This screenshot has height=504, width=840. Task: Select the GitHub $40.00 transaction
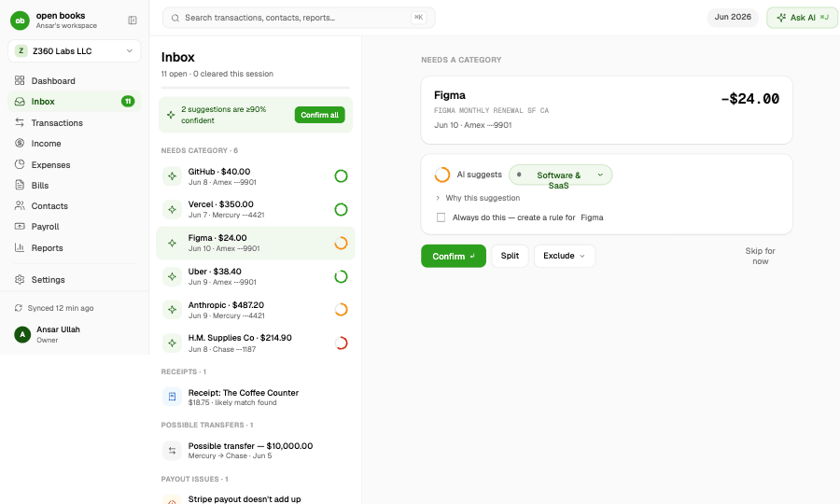pyautogui.click(x=256, y=176)
